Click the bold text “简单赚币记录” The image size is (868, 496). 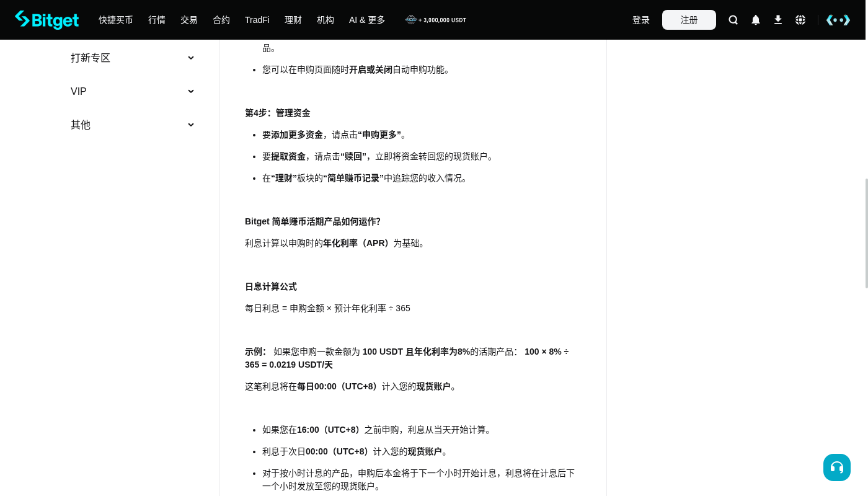pyautogui.click(x=353, y=178)
